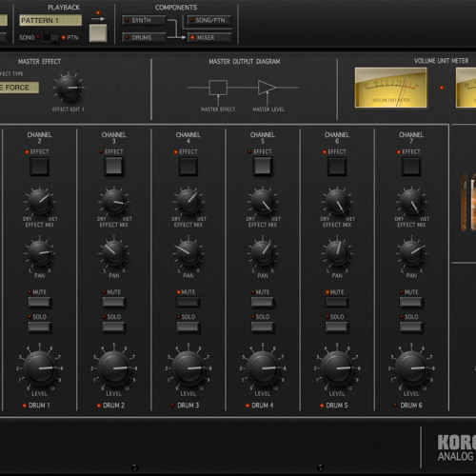The width and height of the screenshot is (476, 476).
Task: Select the MIXER component
Action: pos(209,37)
